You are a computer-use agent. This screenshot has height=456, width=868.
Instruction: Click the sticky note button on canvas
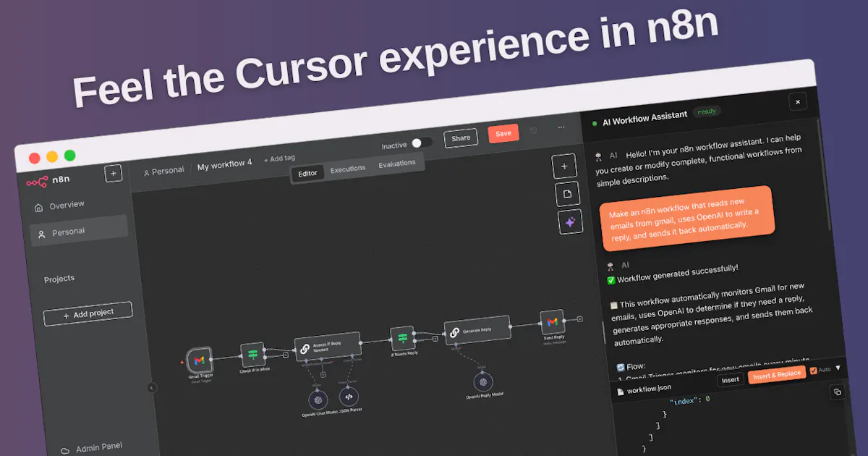pos(568,194)
